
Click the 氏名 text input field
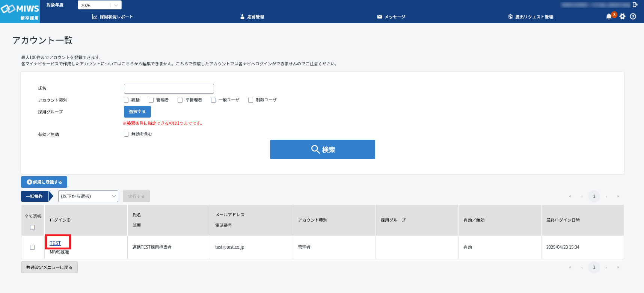(169, 89)
